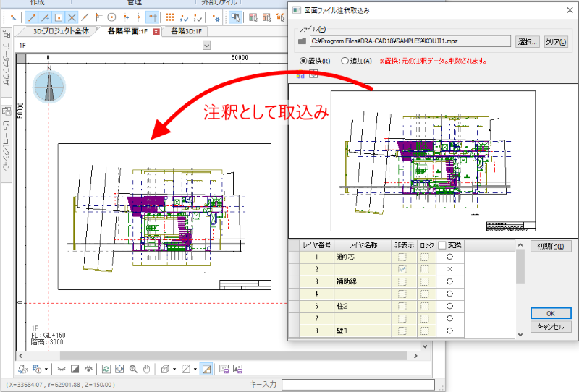This screenshot has width=579, height=392.
Task: Click the キー入力 input field
Action: [x=357, y=383]
